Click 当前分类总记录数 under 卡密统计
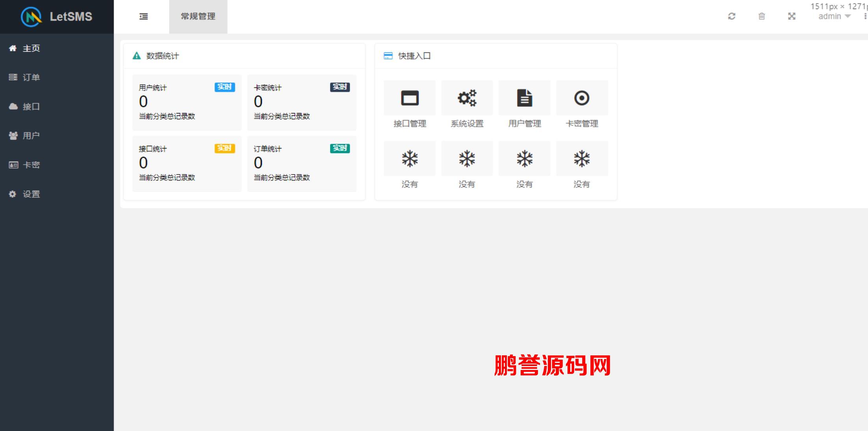868x431 pixels. tap(282, 116)
